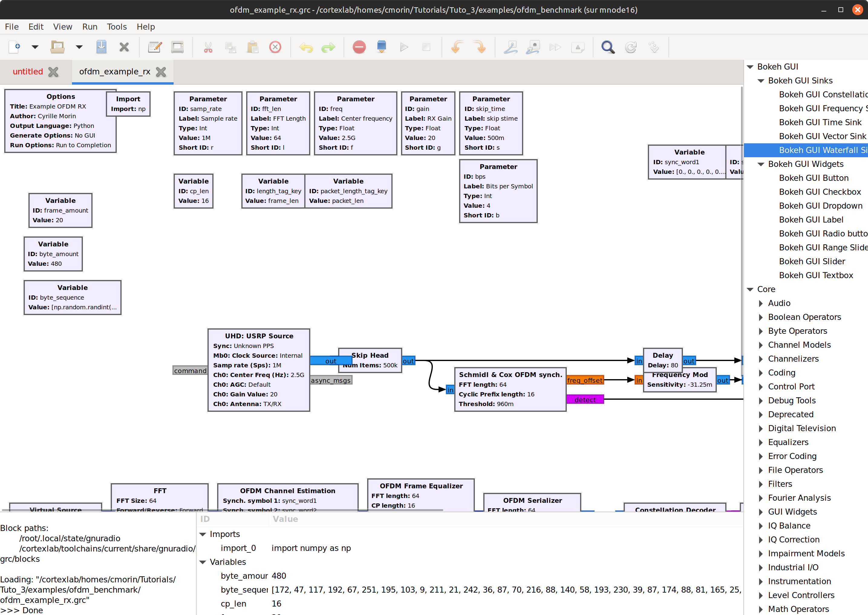
Task: Click the find blocks magnifier icon
Action: coord(608,47)
